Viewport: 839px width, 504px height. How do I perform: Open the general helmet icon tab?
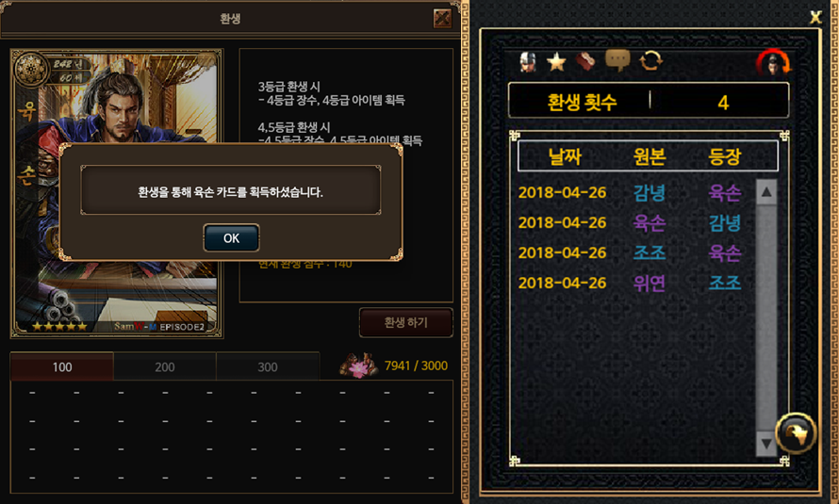(x=528, y=62)
